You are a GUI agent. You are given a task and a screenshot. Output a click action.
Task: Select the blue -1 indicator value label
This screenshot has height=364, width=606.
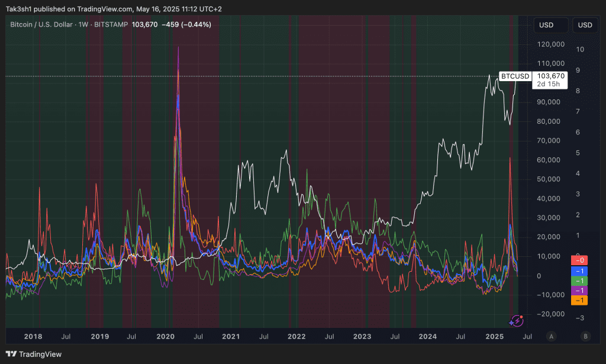coord(579,271)
